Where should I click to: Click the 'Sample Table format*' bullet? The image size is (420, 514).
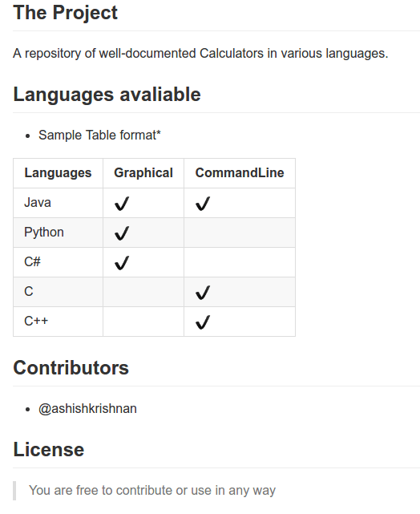pos(99,135)
